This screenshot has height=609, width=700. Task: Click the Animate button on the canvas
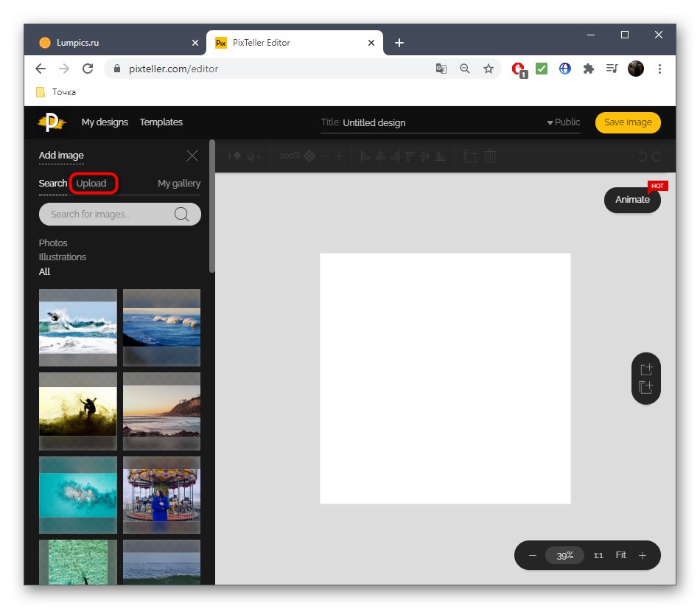tap(632, 200)
